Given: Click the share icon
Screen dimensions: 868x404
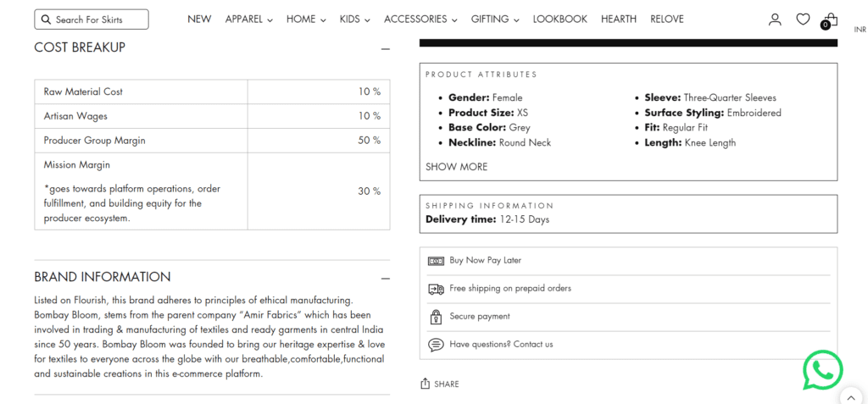Looking at the screenshot, I should tap(426, 384).
